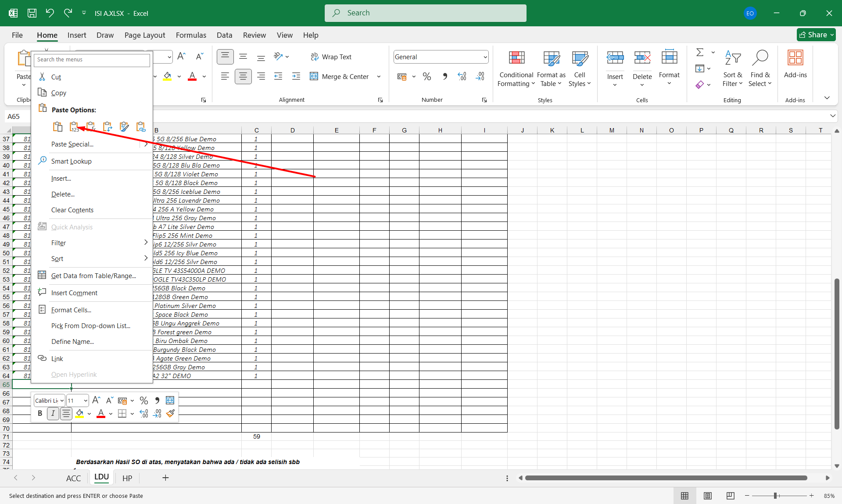Click the Wrap Text icon in the ribbon

tap(314, 57)
